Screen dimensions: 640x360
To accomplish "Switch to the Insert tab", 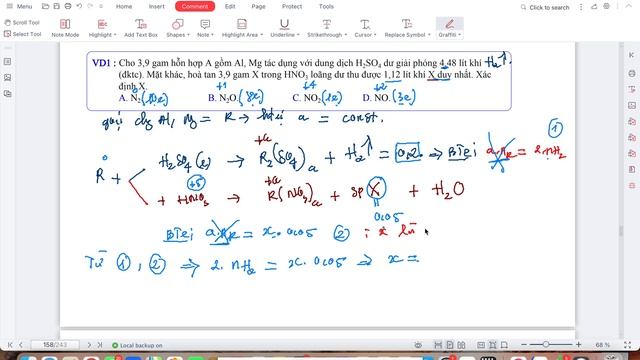I will [x=156, y=7].
